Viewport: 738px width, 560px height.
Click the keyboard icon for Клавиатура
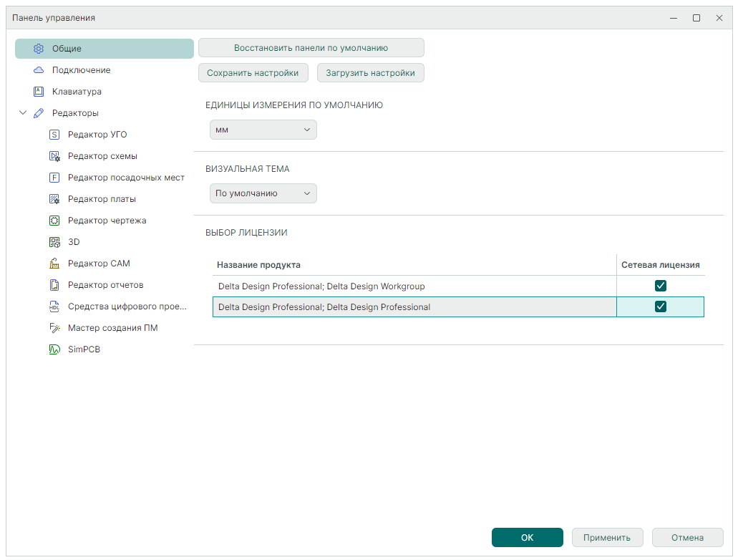[x=39, y=92]
